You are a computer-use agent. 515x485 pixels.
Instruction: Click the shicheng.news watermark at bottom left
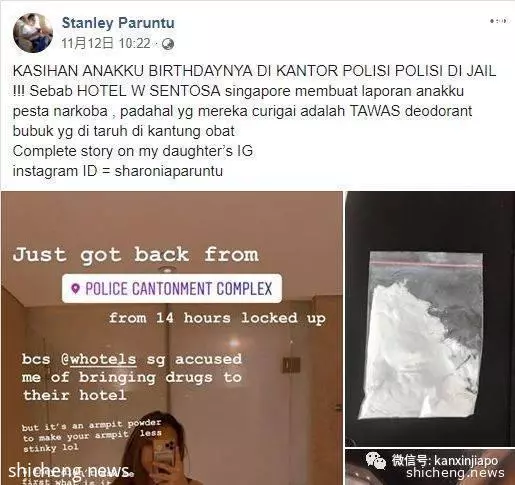[x=69, y=471]
